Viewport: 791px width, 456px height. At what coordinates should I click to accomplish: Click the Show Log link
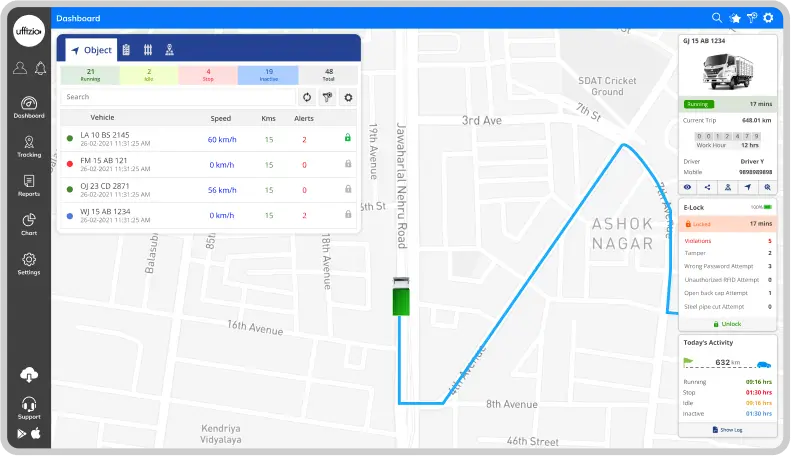pyautogui.click(x=727, y=429)
